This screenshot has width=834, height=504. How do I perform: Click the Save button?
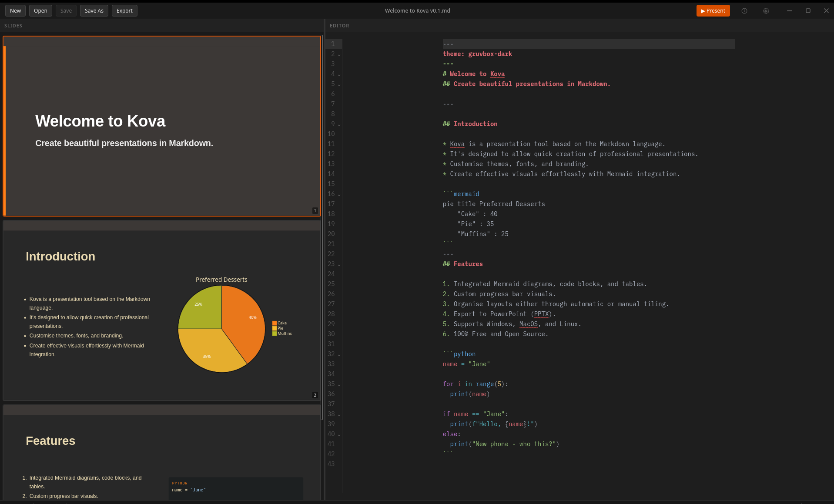coord(66,11)
